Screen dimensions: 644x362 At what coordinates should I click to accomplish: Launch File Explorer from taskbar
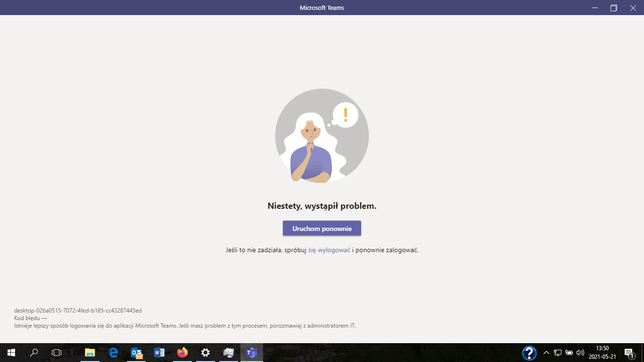tap(90, 353)
